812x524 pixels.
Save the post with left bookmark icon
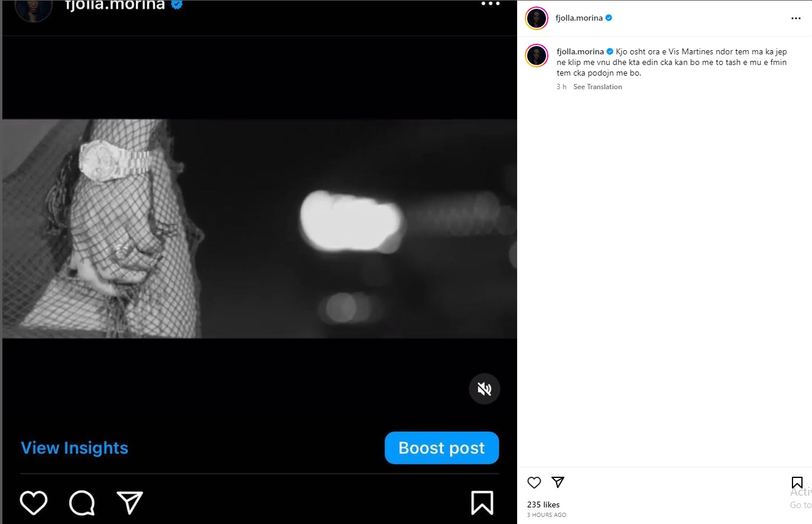(x=482, y=503)
